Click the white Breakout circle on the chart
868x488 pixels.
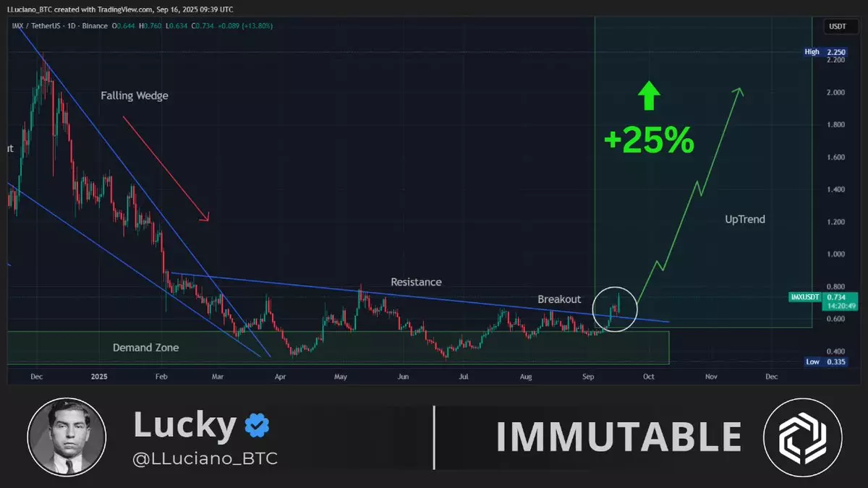[615, 307]
